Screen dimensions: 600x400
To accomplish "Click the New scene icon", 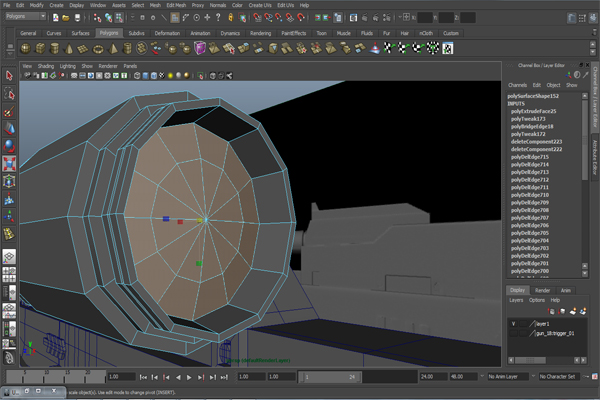I will click(x=56, y=18).
